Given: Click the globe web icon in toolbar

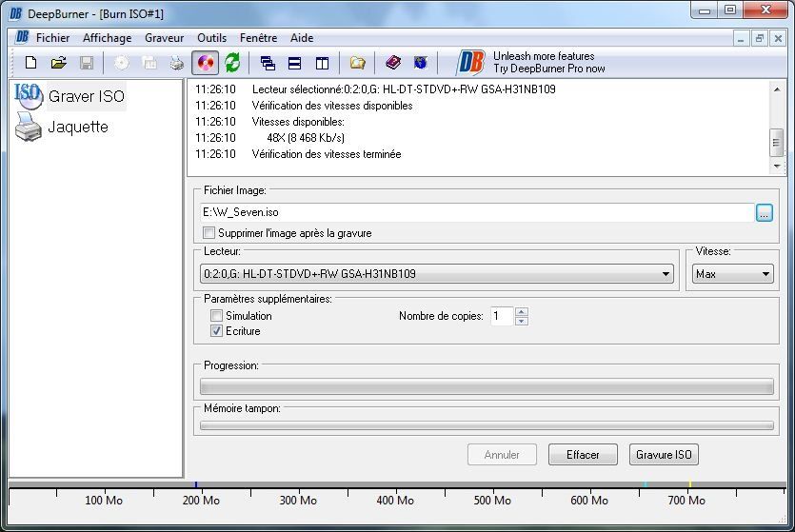Looking at the screenshot, I should (420, 63).
